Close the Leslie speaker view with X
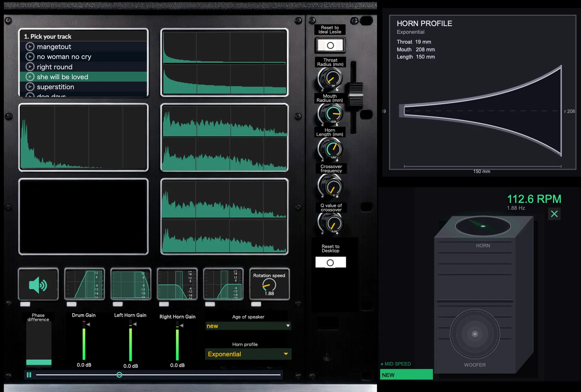Viewport: 581px width, 392px height. (554, 214)
